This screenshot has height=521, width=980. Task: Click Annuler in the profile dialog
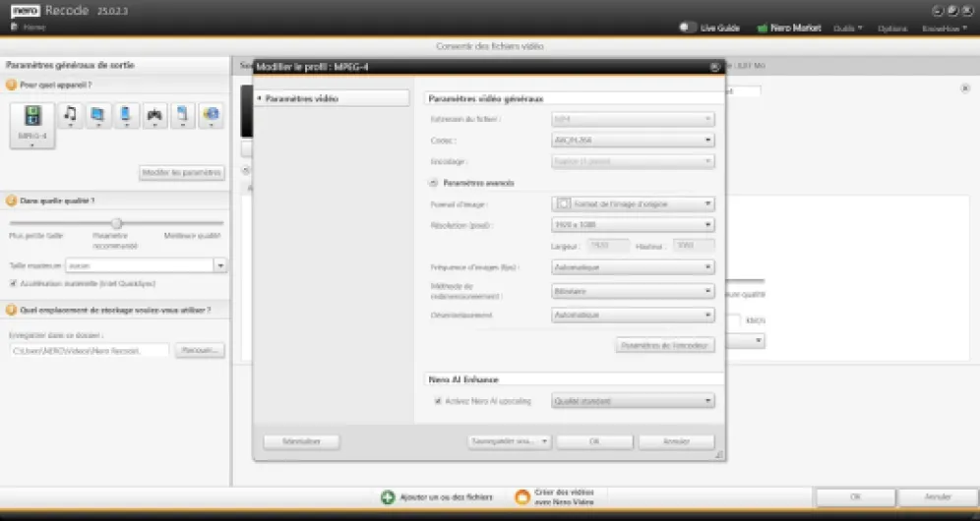coord(676,441)
